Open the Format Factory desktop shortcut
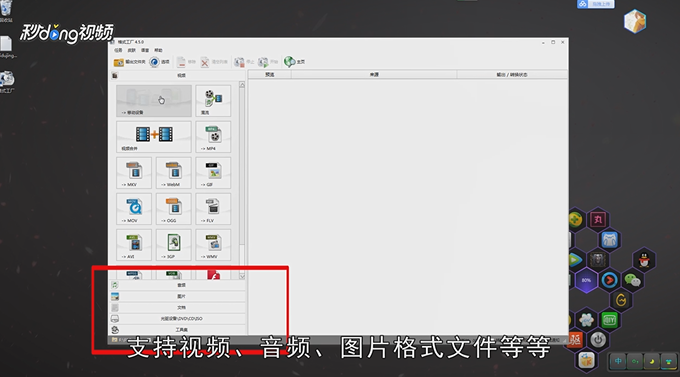 click(x=7, y=82)
